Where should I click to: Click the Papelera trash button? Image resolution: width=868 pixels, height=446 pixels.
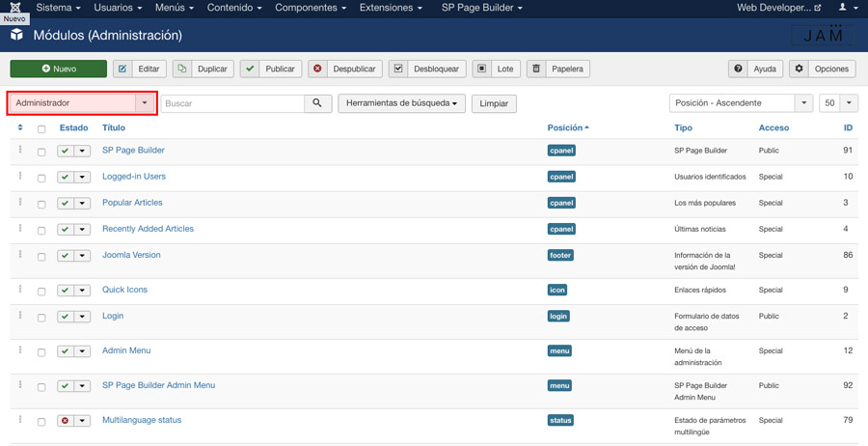557,70
